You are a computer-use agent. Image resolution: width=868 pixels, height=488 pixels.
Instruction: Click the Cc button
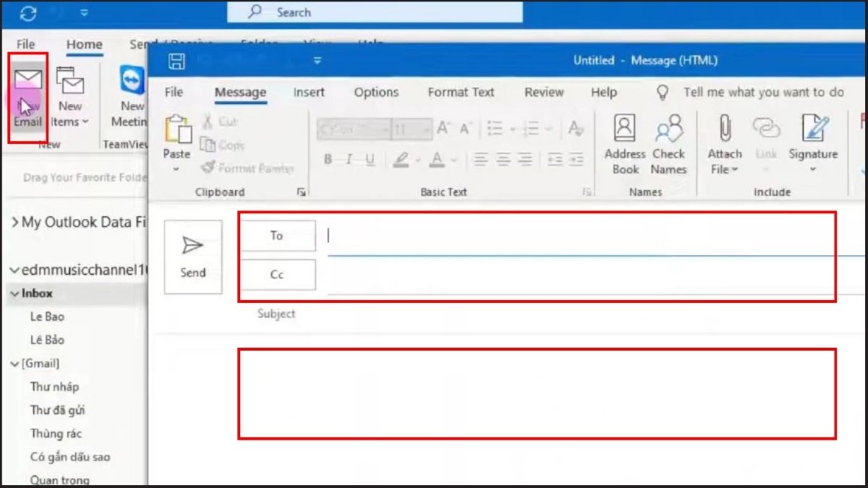click(x=277, y=275)
